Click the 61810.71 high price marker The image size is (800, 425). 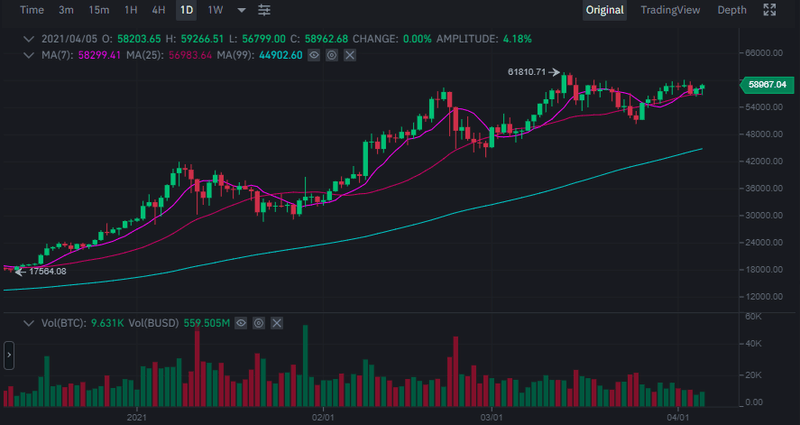[x=527, y=72]
